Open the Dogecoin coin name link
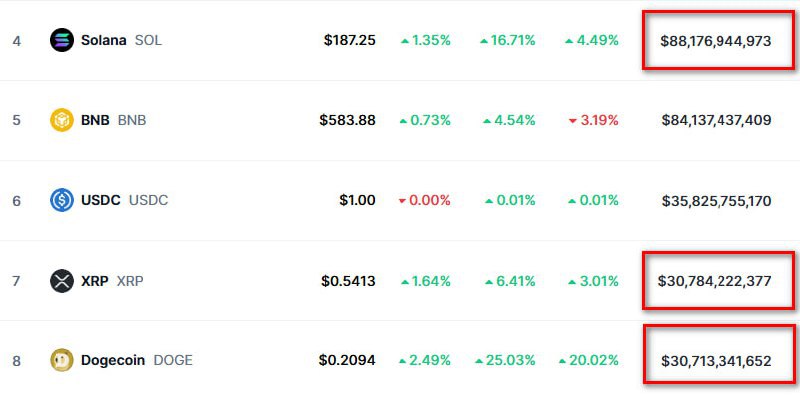This screenshot has height=395, width=800. click(113, 361)
